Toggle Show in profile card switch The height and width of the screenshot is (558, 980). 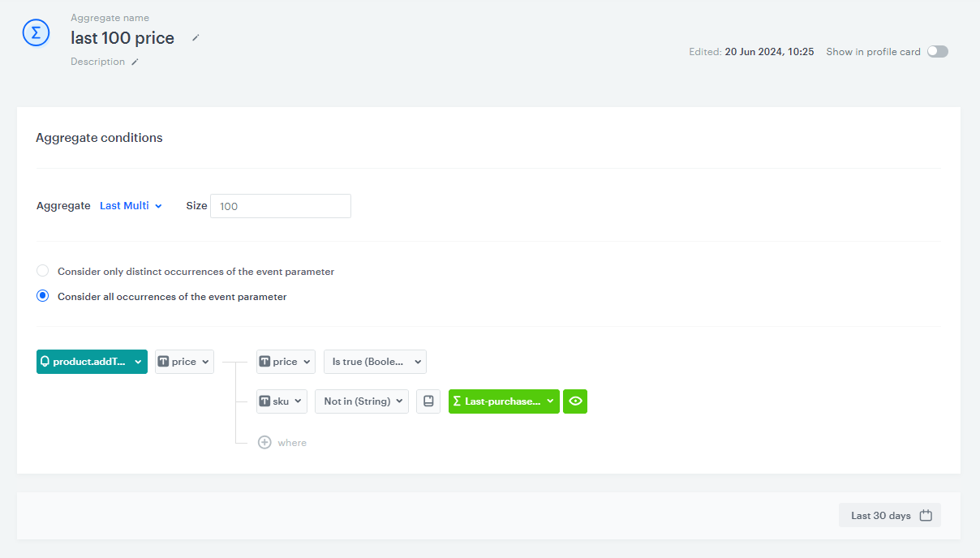pyautogui.click(x=937, y=52)
